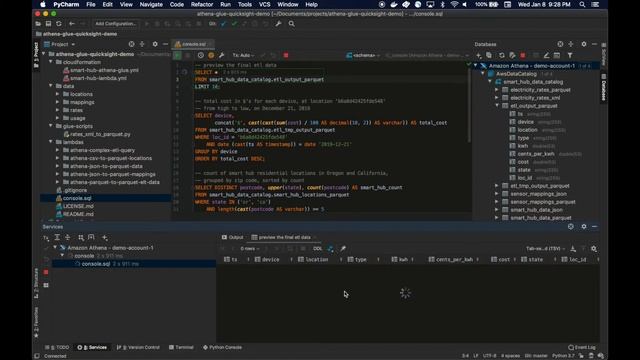Click the Database panel filter icon

[x=570, y=55]
